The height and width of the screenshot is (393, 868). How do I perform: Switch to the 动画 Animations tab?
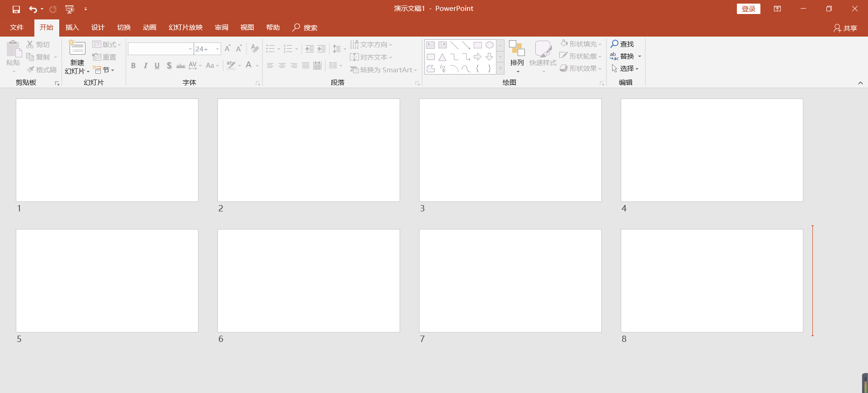tap(150, 28)
